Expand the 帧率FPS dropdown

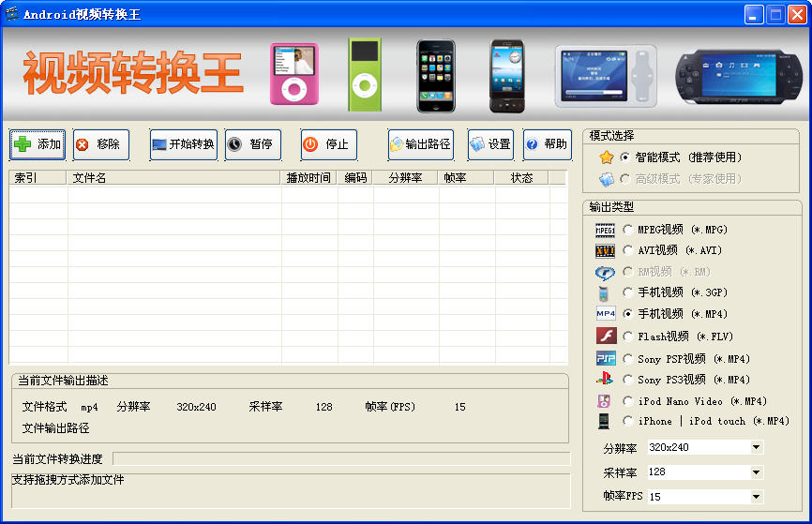(x=756, y=497)
